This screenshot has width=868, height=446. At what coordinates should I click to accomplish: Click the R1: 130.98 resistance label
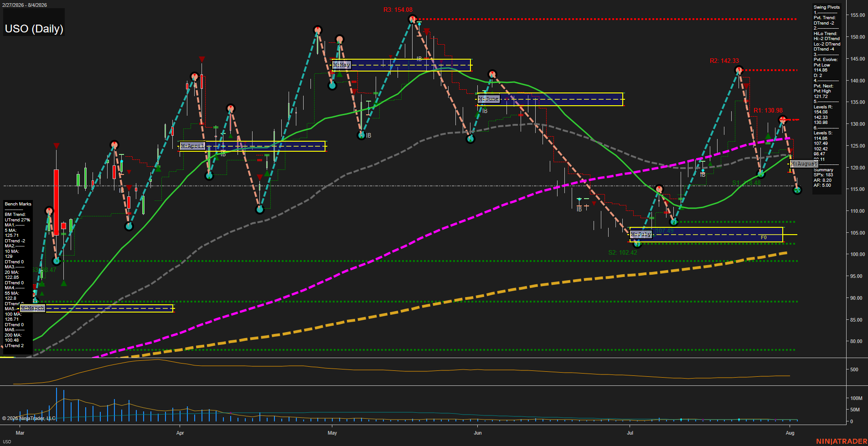click(768, 110)
